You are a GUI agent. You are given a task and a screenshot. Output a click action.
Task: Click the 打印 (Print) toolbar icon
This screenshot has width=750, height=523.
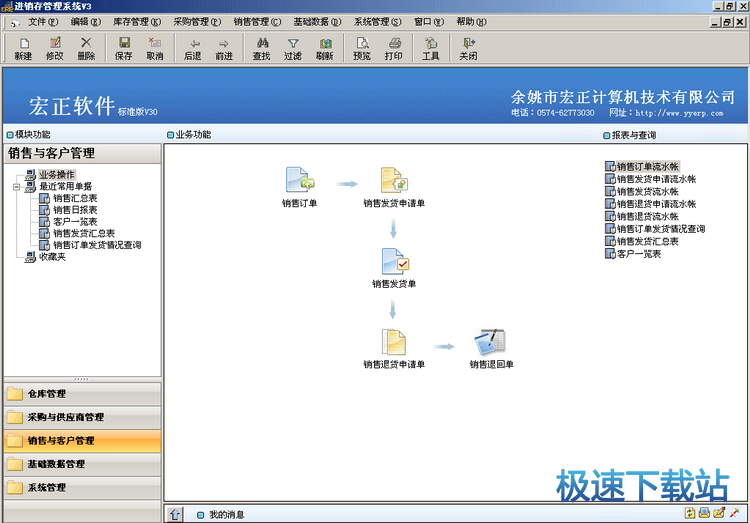[393, 48]
